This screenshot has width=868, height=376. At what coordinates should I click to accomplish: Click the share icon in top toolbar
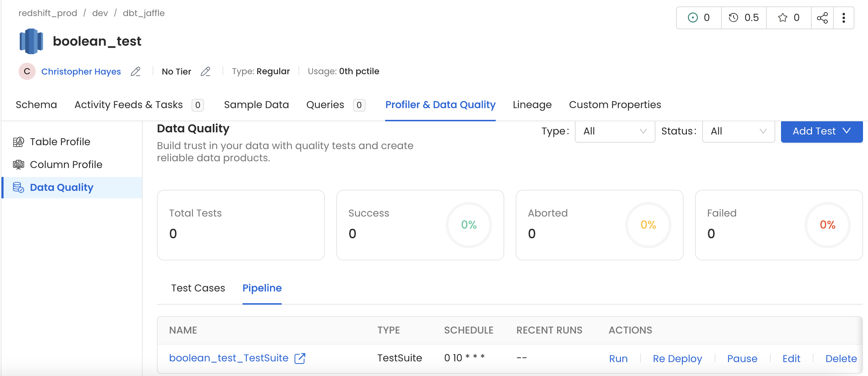pos(822,18)
